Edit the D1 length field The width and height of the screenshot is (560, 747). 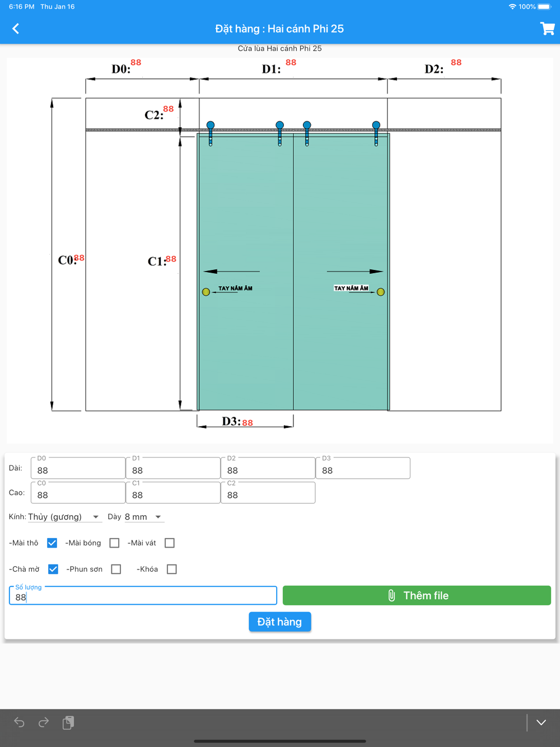[173, 468]
